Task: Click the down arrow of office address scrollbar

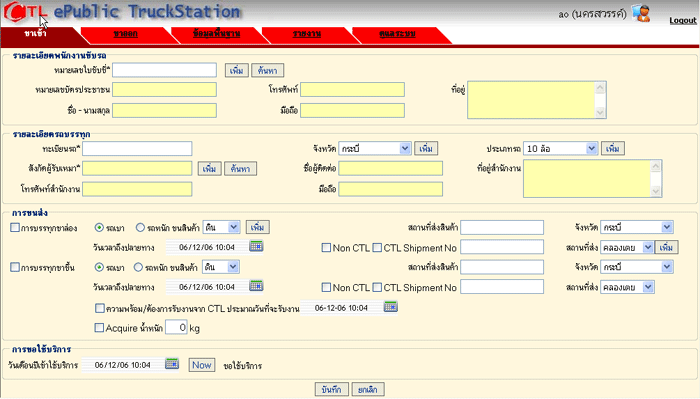Action: 655,191
